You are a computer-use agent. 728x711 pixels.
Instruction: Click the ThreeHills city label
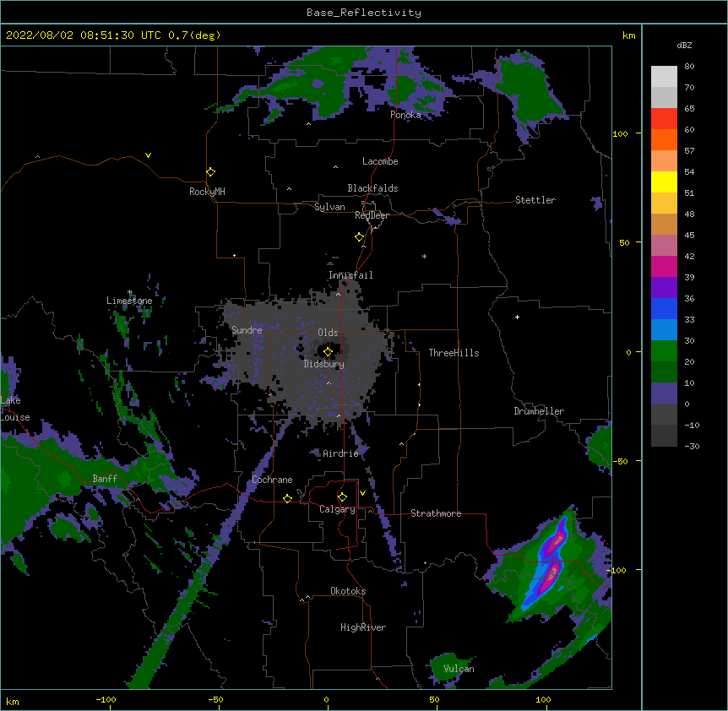pyautogui.click(x=454, y=353)
